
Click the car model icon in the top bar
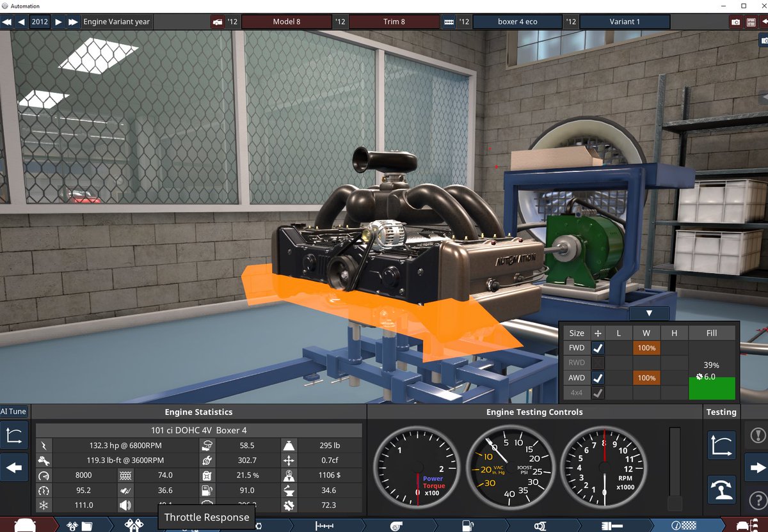click(x=218, y=22)
